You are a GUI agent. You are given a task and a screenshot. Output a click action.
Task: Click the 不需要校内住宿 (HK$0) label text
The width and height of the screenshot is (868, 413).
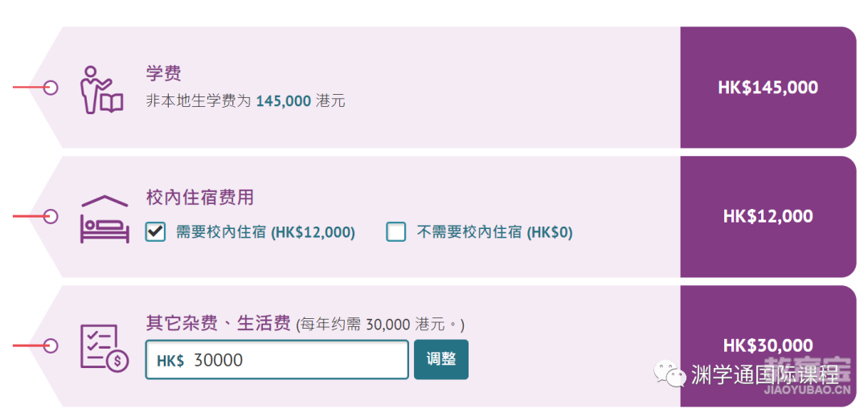click(x=494, y=232)
